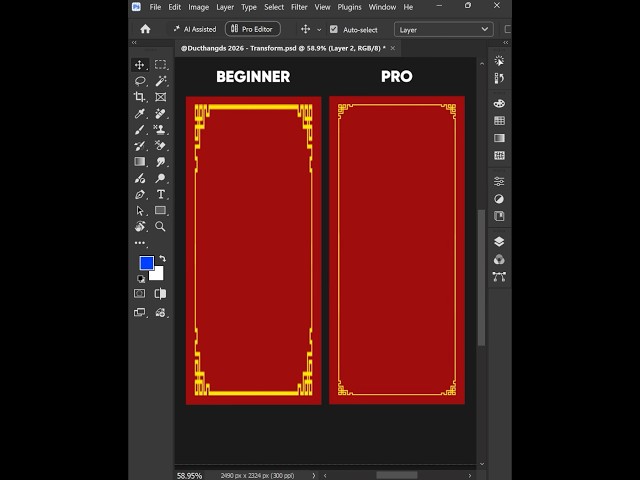Select the Zoom tool
The height and width of the screenshot is (480, 640).
160,227
